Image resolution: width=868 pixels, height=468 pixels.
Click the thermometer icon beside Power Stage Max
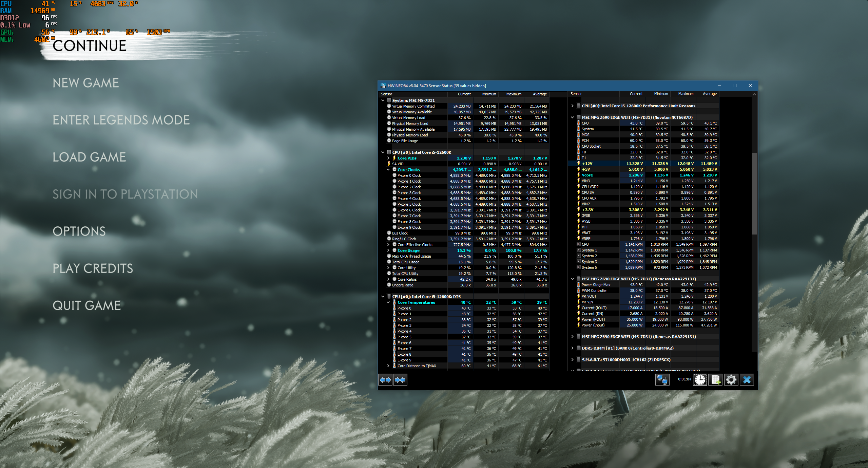tap(579, 285)
